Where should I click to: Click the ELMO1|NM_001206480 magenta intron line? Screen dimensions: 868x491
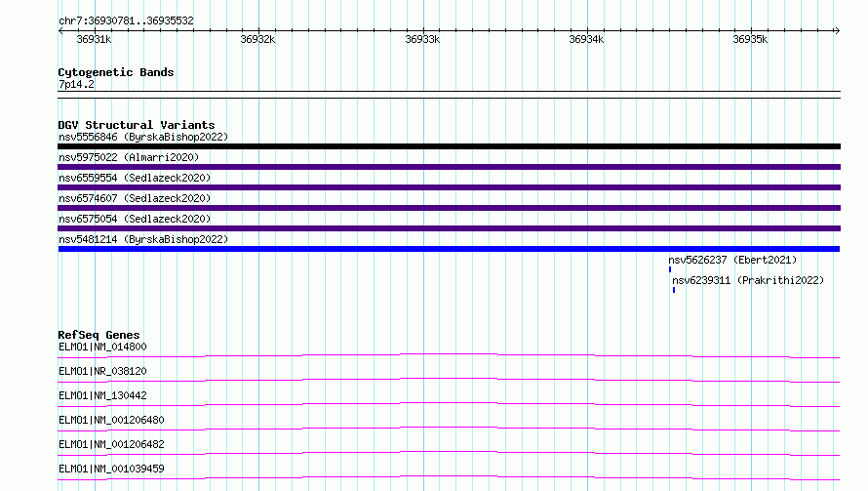pos(449,429)
